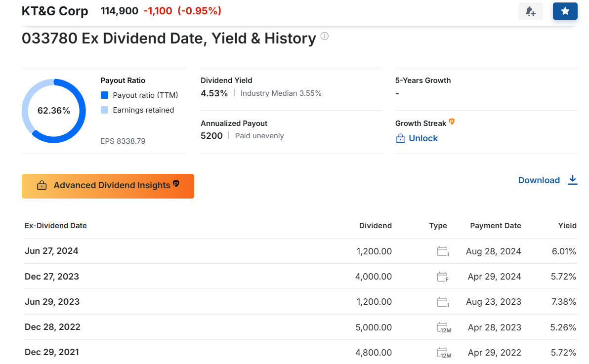Click the interim type icon for Jun 27, 2024

click(443, 251)
